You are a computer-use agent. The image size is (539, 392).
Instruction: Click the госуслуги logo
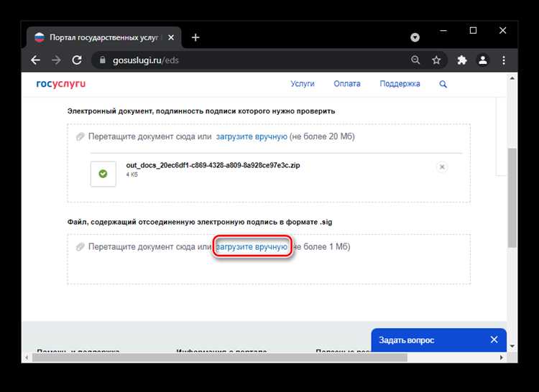coord(61,84)
